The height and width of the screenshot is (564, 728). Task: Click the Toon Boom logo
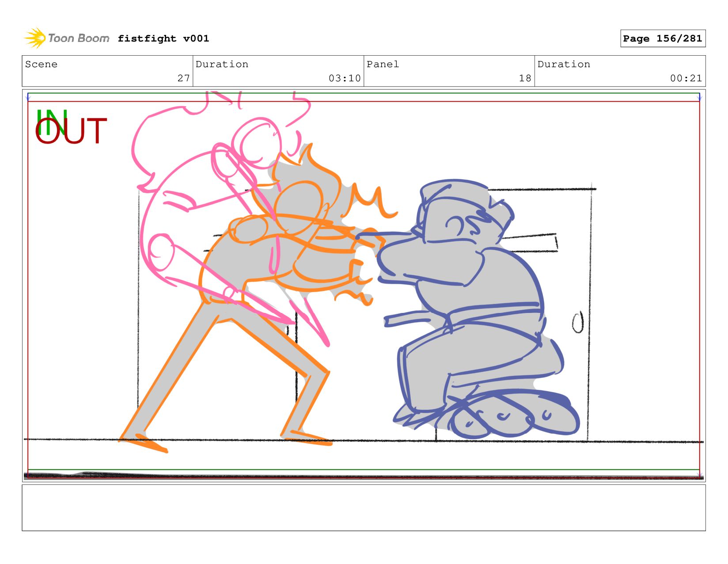point(67,38)
